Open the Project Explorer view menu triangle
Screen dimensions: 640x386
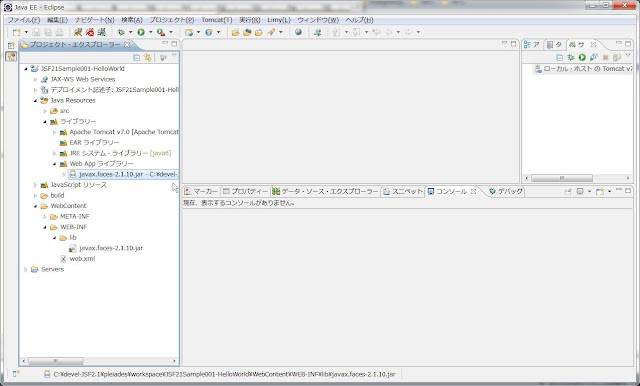(x=174, y=55)
